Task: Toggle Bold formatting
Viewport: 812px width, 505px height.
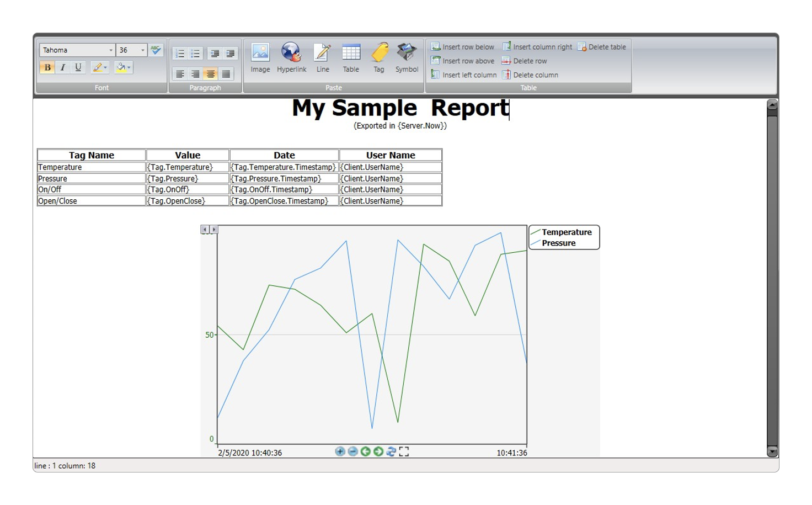Action: 47,67
